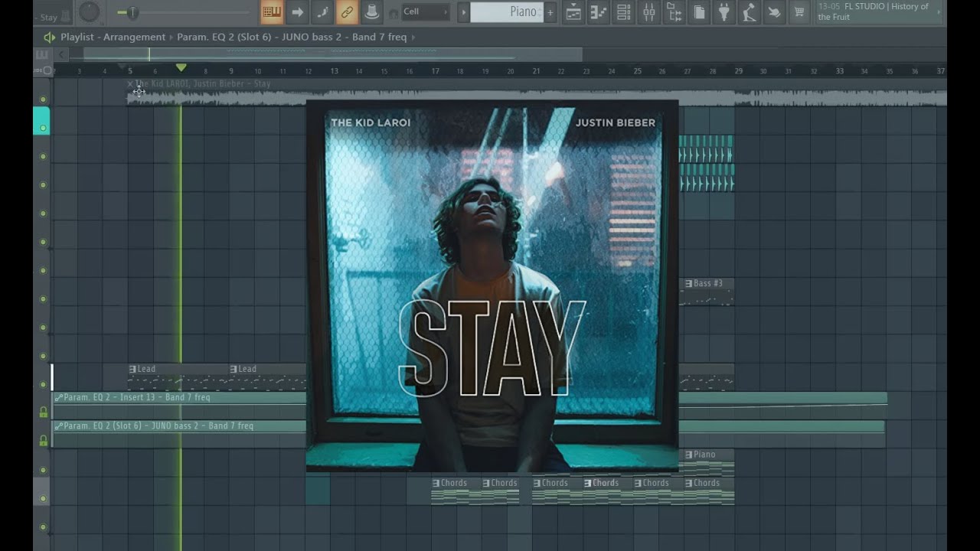This screenshot has height=551, width=980.
Task: Toggle typing keyboard to piano icon
Action: [272, 12]
